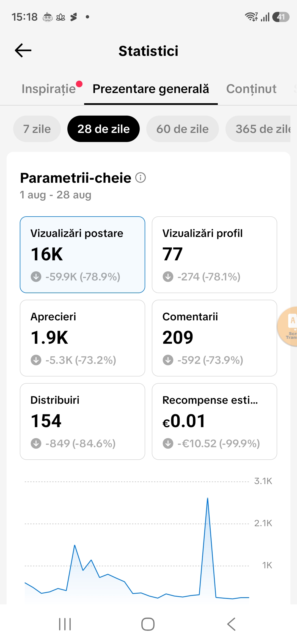Screen dimensions: 297x644
Task: Switch range to 60 de zile
Action: (x=183, y=129)
